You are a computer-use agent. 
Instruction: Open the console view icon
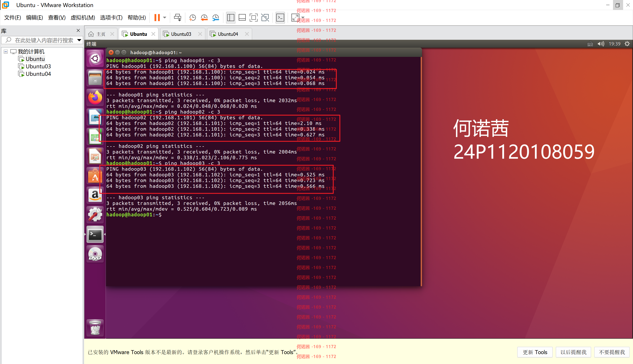[280, 18]
